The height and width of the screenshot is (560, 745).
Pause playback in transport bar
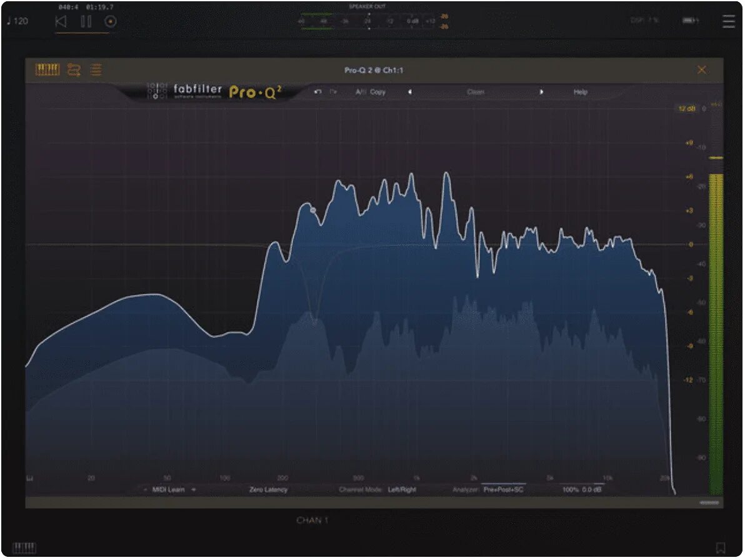86,21
